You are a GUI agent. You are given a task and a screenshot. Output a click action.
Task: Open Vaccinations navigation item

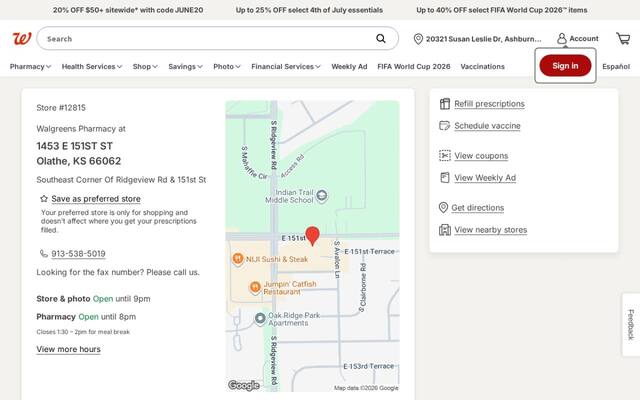(x=482, y=67)
